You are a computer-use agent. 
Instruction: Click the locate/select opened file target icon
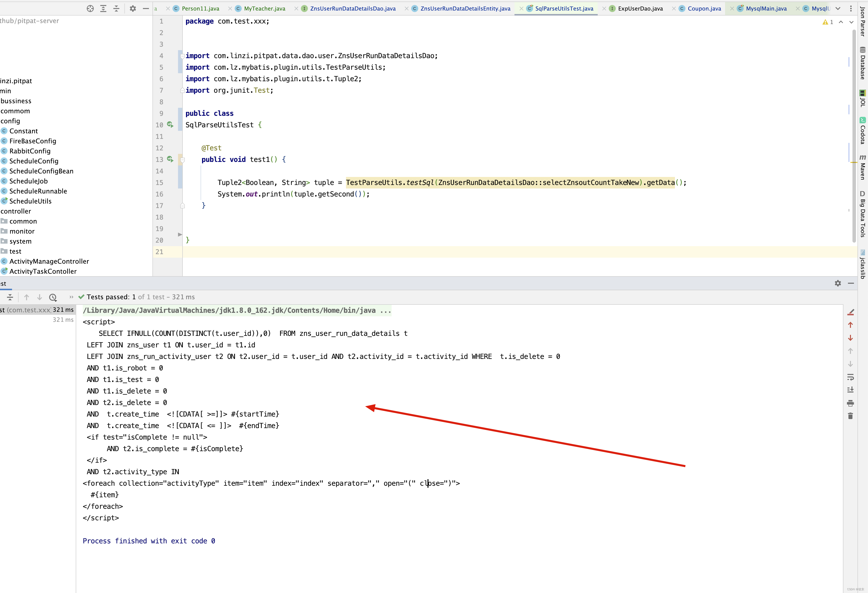point(90,9)
